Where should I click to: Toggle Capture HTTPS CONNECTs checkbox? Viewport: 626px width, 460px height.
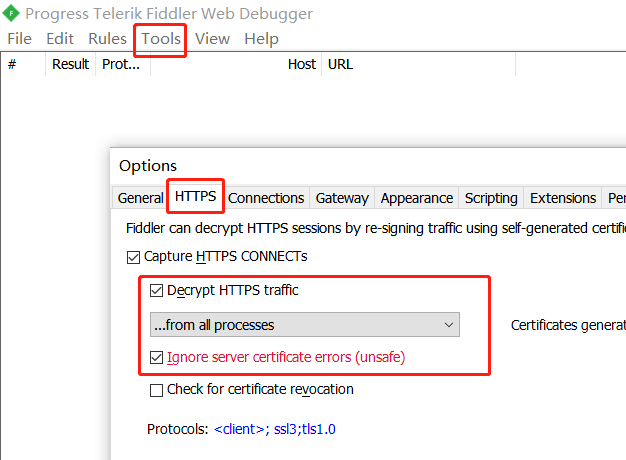133,257
